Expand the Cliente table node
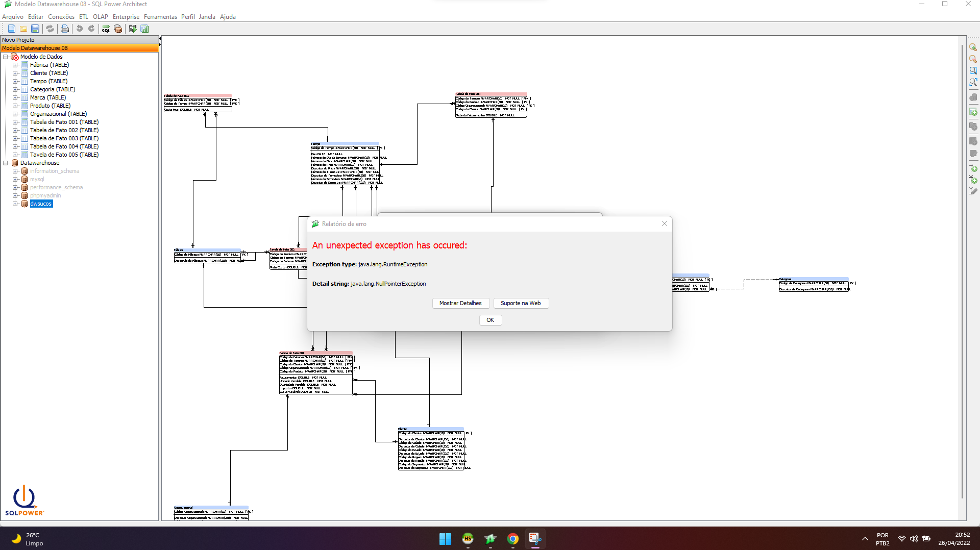Image resolution: width=980 pixels, height=550 pixels. (15, 73)
